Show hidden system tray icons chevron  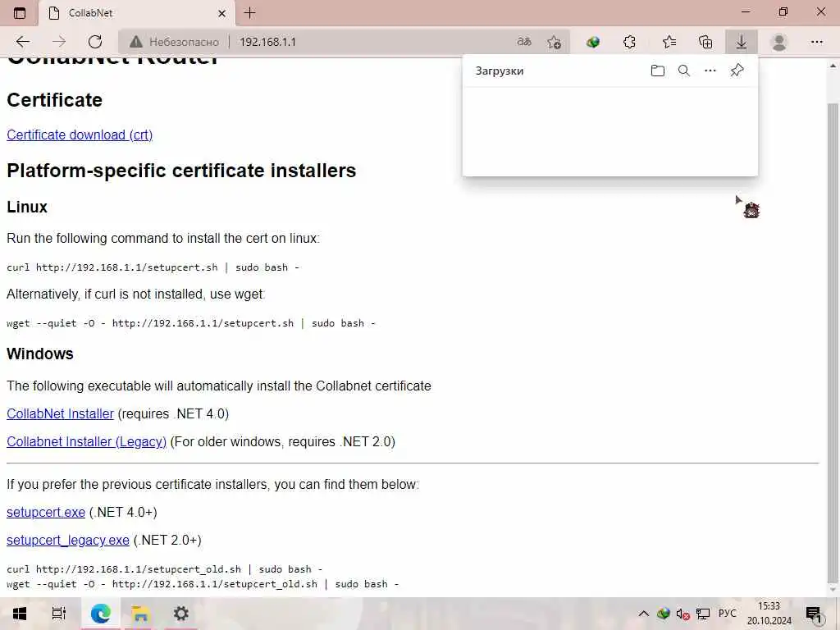point(644,614)
